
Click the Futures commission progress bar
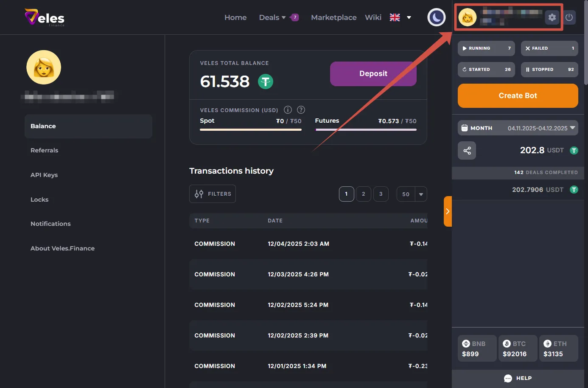pyautogui.click(x=366, y=129)
